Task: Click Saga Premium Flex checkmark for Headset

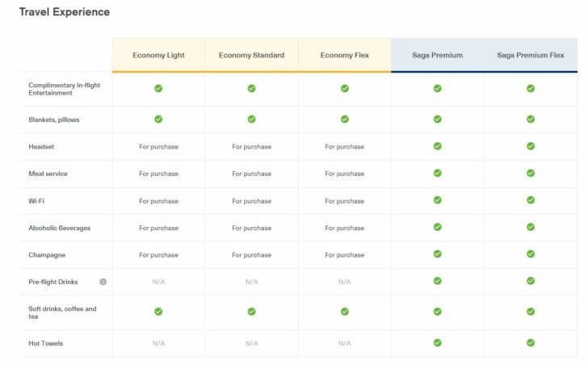Action: pos(531,146)
